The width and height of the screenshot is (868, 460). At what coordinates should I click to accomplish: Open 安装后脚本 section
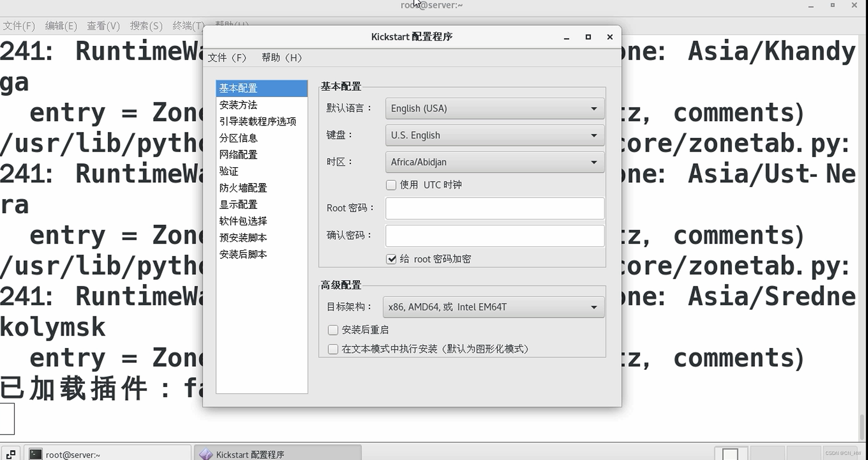coord(262,255)
